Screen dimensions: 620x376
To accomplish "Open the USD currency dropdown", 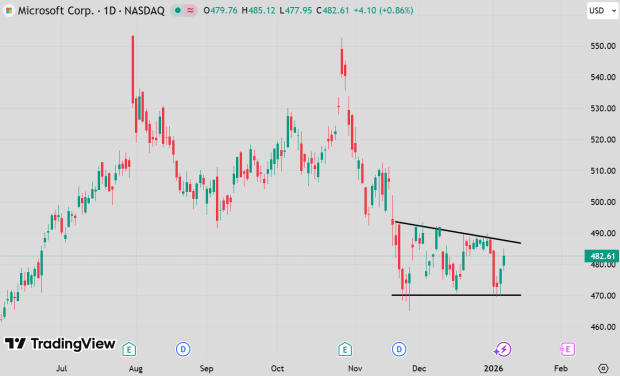I will click(602, 11).
